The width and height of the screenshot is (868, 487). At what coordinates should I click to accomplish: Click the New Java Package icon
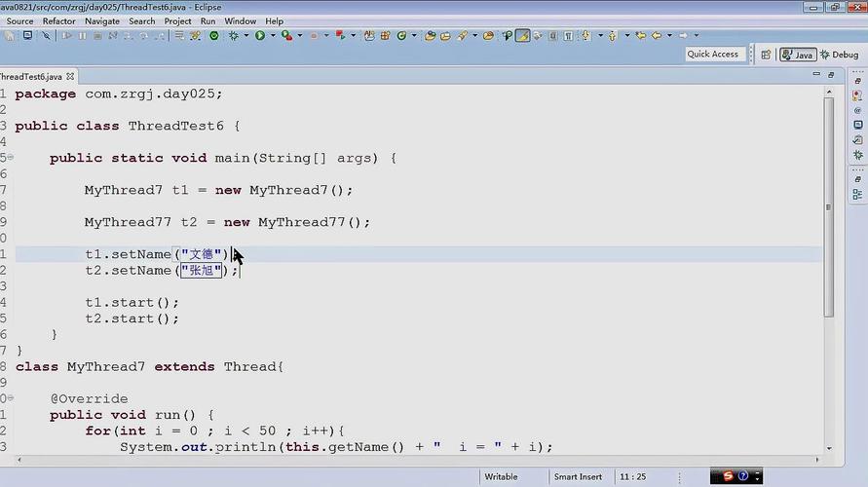pos(385,35)
